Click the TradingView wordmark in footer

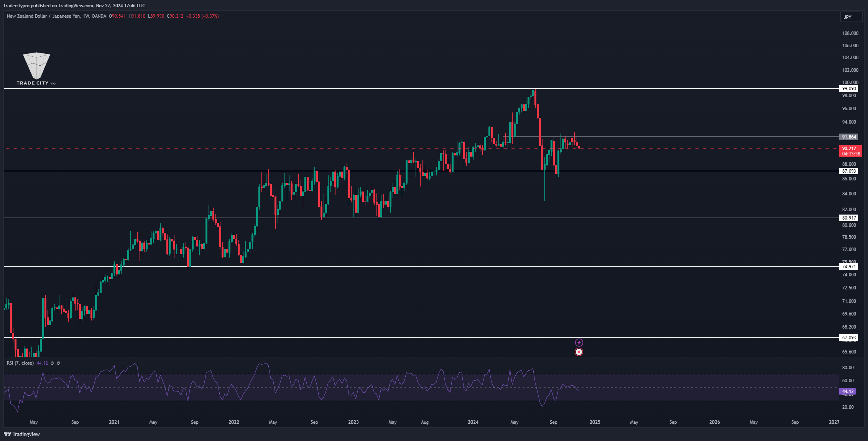pos(26,434)
